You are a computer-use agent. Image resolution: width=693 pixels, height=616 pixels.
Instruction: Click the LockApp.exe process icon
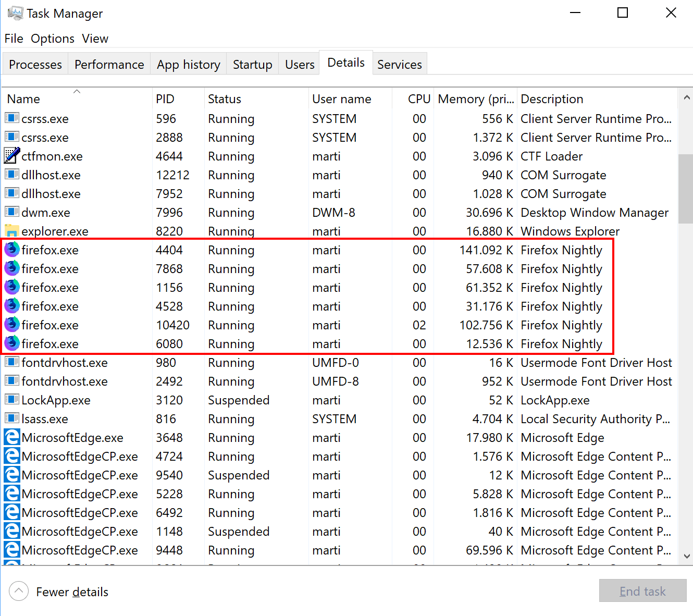coord(11,399)
